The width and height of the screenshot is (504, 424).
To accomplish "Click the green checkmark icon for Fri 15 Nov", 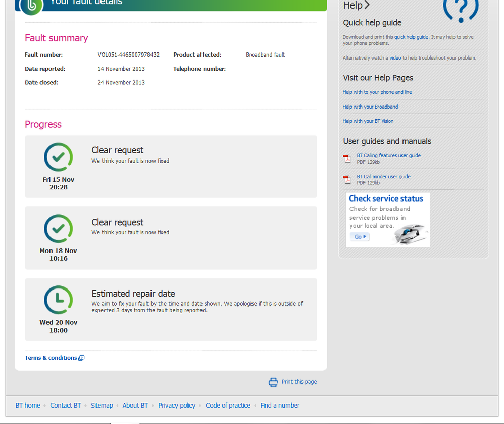I will coord(59,157).
